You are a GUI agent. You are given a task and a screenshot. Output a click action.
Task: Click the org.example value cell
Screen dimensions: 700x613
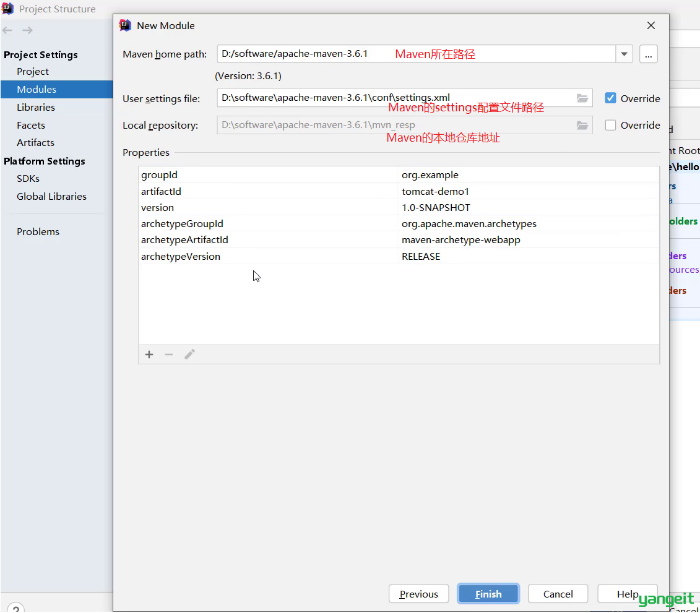tap(529, 175)
